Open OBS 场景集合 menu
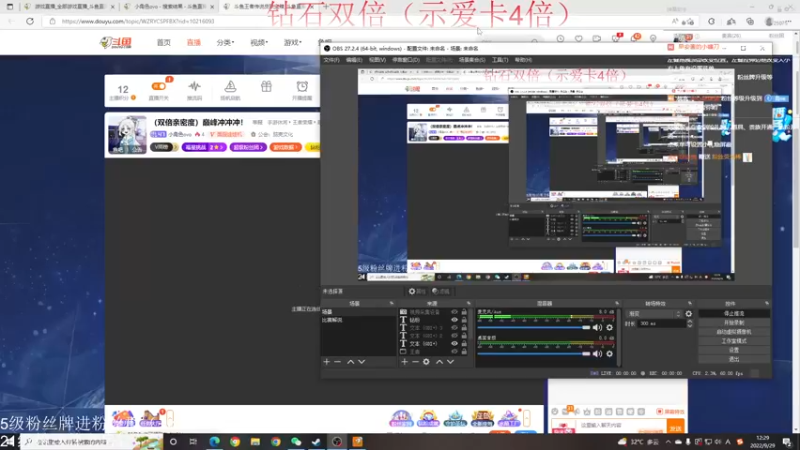This screenshot has height=450, width=800. [472, 60]
